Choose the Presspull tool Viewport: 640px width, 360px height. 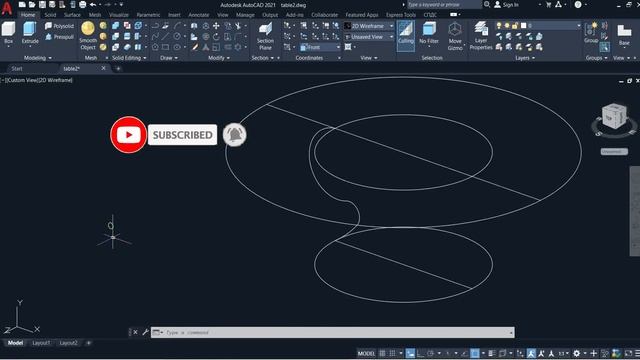pyautogui.click(x=60, y=37)
